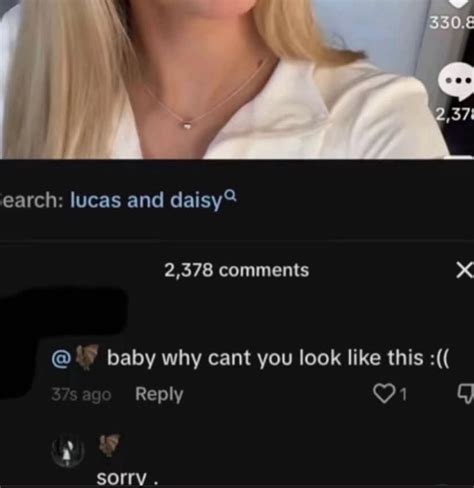
Task: Tap the like count '1' beside heart
Action: [404, 395]
